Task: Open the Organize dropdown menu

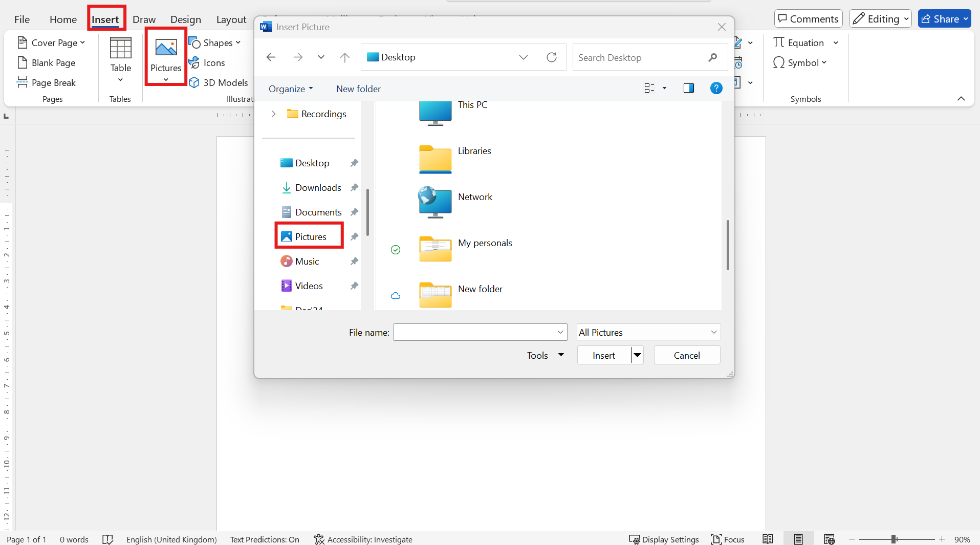Action: coord(291,89)
